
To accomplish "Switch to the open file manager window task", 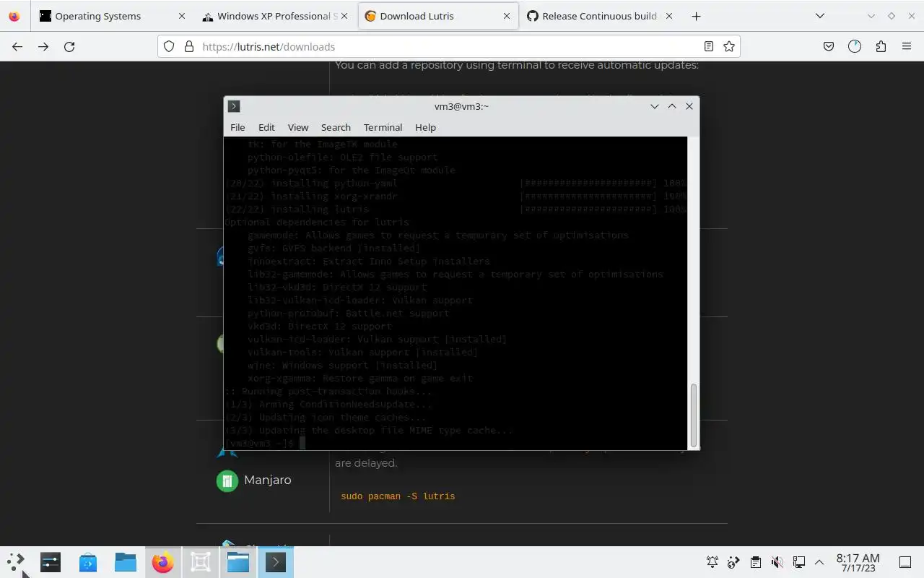I will click(x=238, y=562).
